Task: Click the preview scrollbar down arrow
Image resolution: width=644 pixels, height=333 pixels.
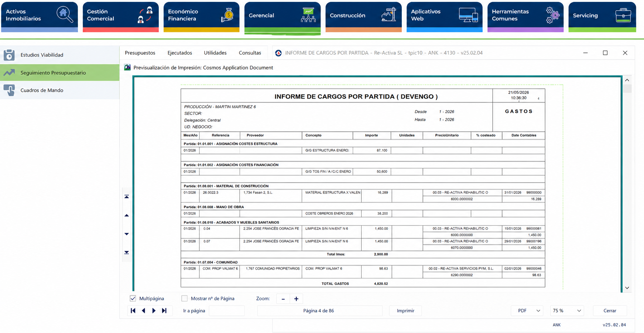Action: tap(627, 288)
